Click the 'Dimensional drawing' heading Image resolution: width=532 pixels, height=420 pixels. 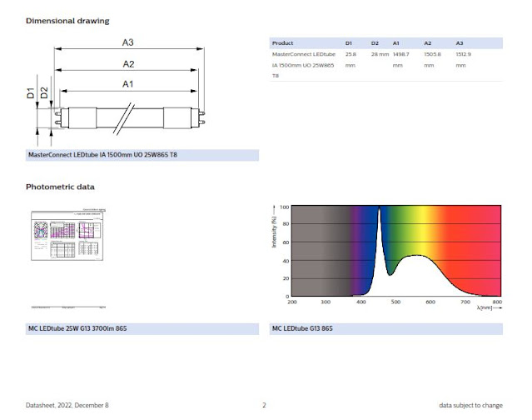pyautogui.click(x=67, y=21)
